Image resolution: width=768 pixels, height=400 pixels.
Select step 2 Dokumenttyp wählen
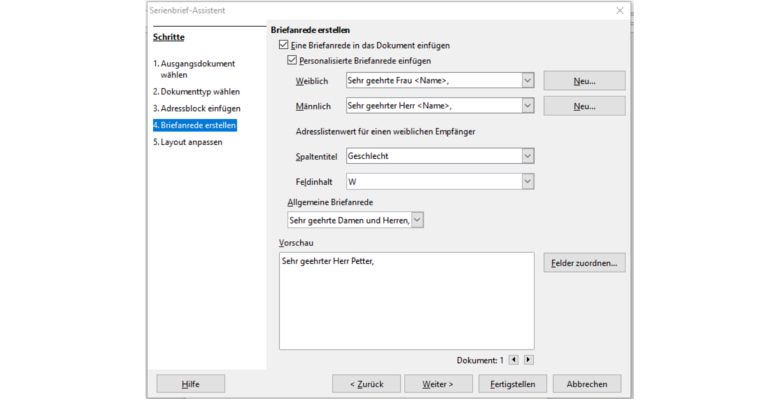(196, 91)
